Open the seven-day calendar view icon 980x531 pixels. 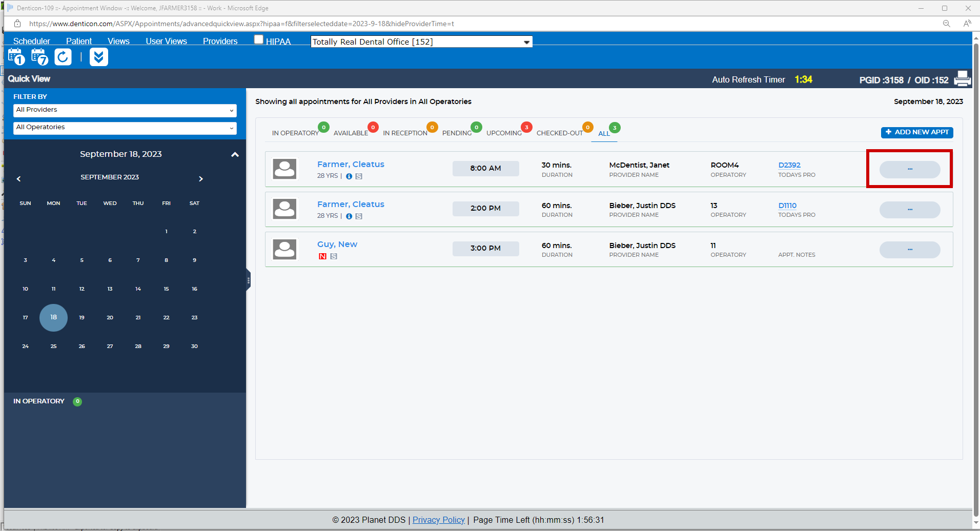[39, 57]
